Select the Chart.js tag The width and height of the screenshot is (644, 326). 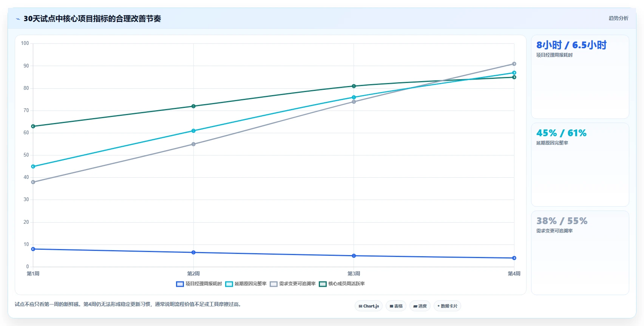coord(369,306)
